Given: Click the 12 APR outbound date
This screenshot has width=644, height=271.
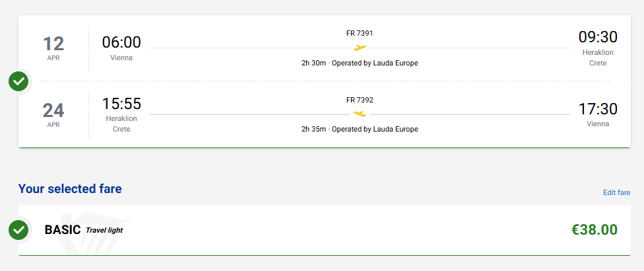Looking at the screenshot, I should (53, 48).
